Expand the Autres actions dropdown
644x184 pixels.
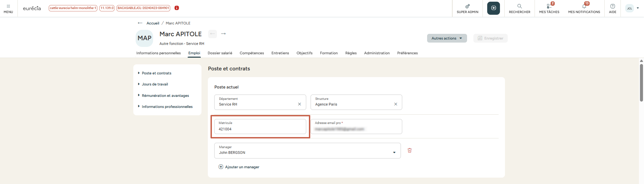pyautogui.click(x=447, y=38)
